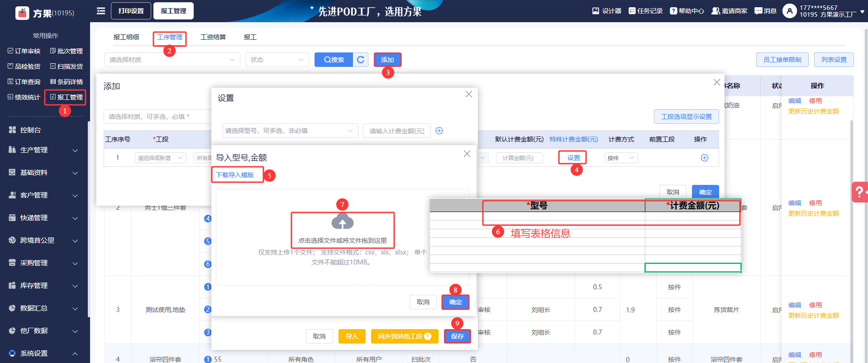Image resolution: width=868 pixels, height=363 pixels.
Task: Open 订单查询 shortcut in sidebar
Action: click(x=24, y=82)
